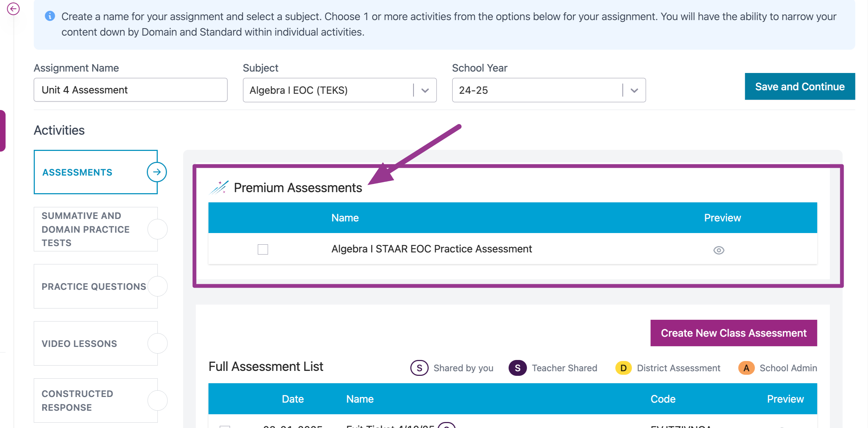Viewport: 868px width, 428px height.
Task: Click the Assignment Name input field
Action: 130,90
